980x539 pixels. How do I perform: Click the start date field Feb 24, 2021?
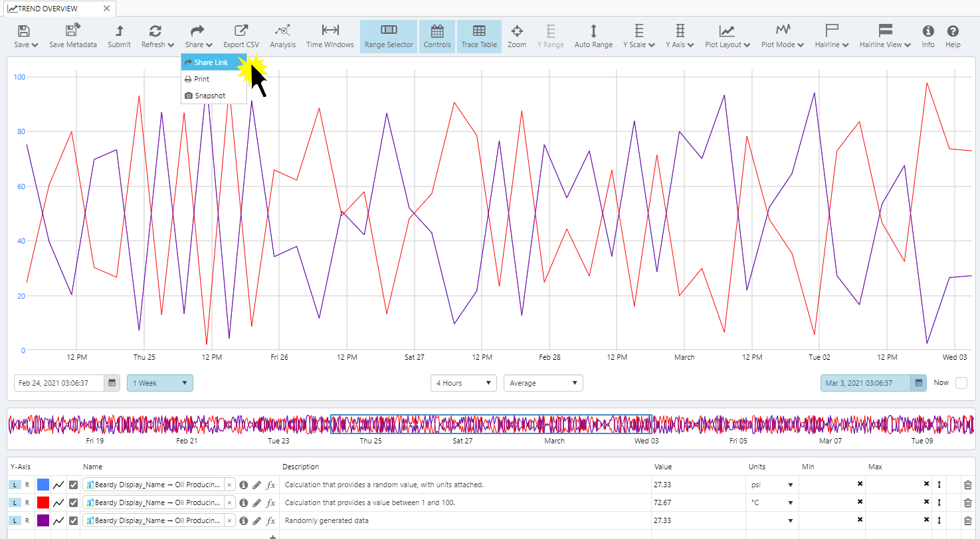[60, 383]
